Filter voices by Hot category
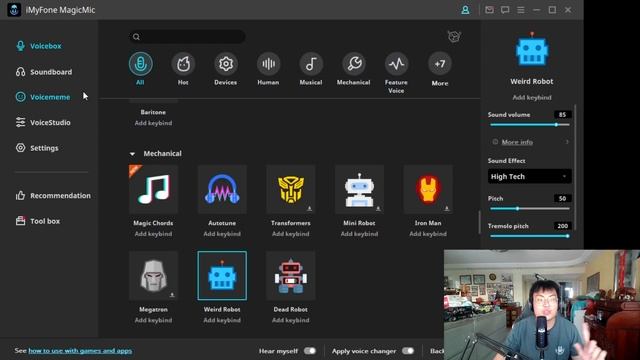640x360 pixels. coord(183,64)
